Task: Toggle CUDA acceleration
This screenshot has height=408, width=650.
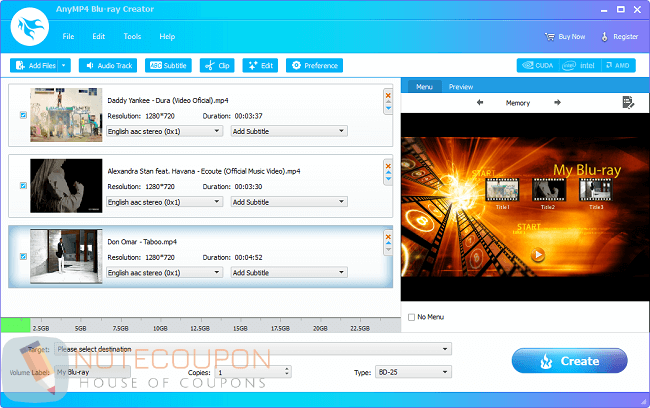Action: (538, 66)
